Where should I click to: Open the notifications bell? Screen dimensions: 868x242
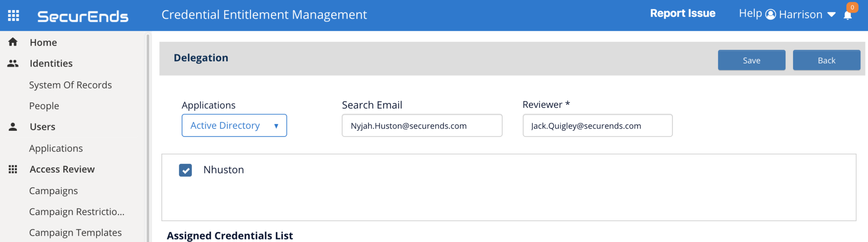[848, 16]
